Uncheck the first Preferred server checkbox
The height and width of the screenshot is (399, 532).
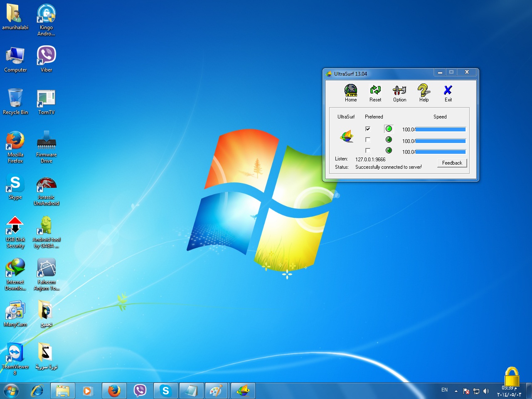coord(368,129)
